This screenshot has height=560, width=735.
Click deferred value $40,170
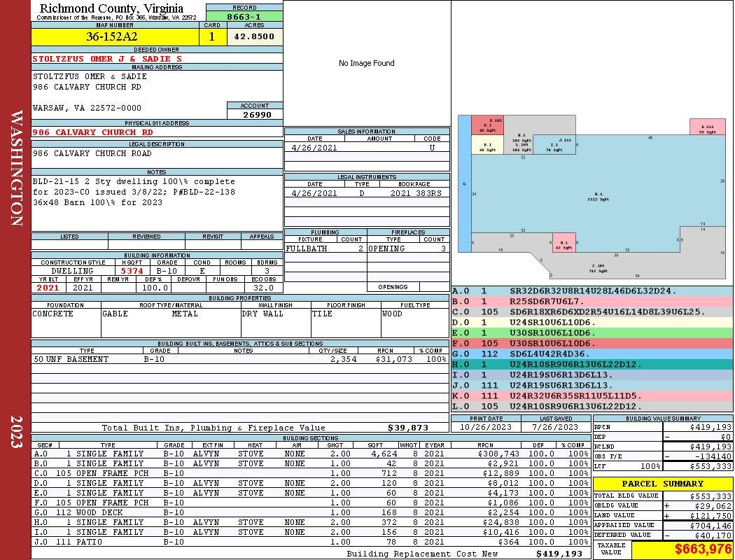click(x=713, y=535)
